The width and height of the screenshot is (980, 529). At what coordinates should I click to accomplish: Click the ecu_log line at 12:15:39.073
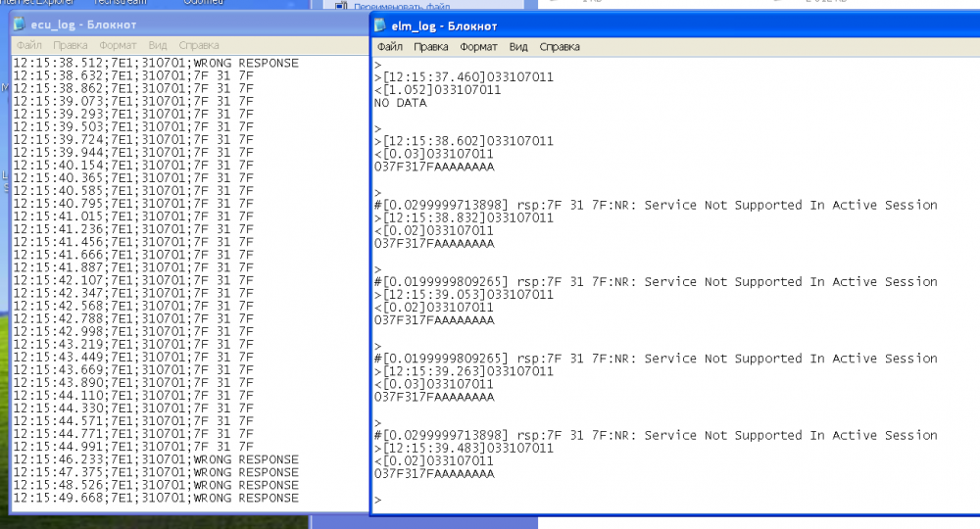pos(133,101)
